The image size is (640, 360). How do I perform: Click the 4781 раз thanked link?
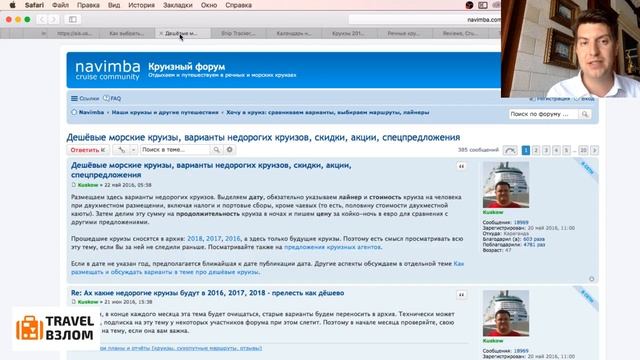pos(534,244)
